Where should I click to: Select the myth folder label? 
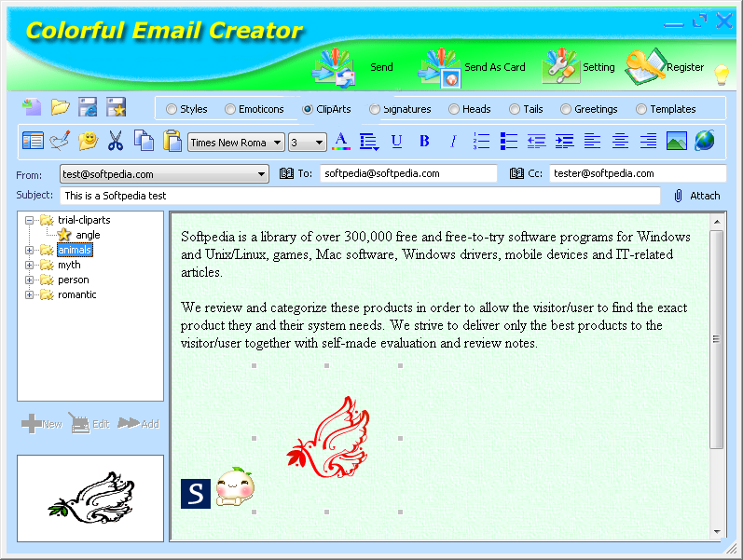point(69,265)
